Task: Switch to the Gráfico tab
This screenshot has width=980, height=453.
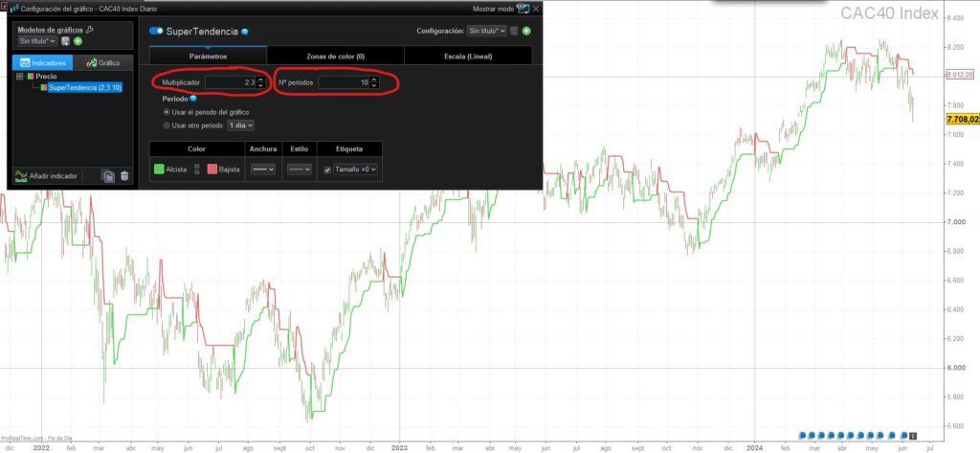Action: pyautogui.click(x=103, y=62)
